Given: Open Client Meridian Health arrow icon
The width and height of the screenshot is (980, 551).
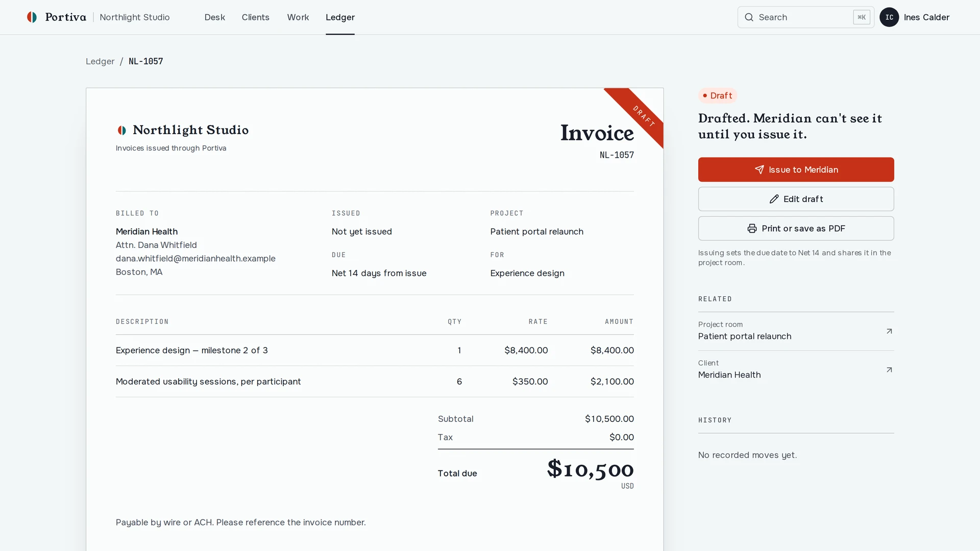Looking at the screenshot, I should [889, 370].
